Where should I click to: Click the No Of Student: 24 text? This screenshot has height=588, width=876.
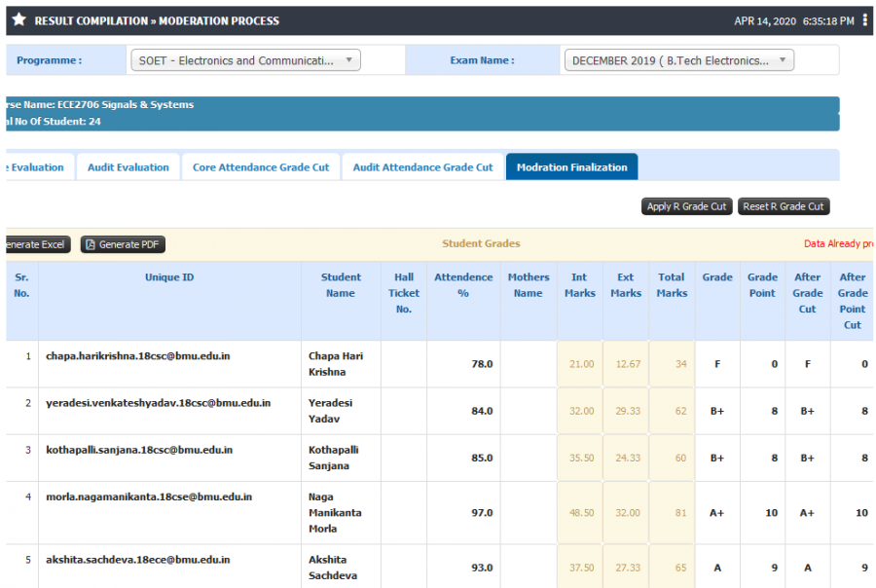pyautogui.click(x=54, y=122)
